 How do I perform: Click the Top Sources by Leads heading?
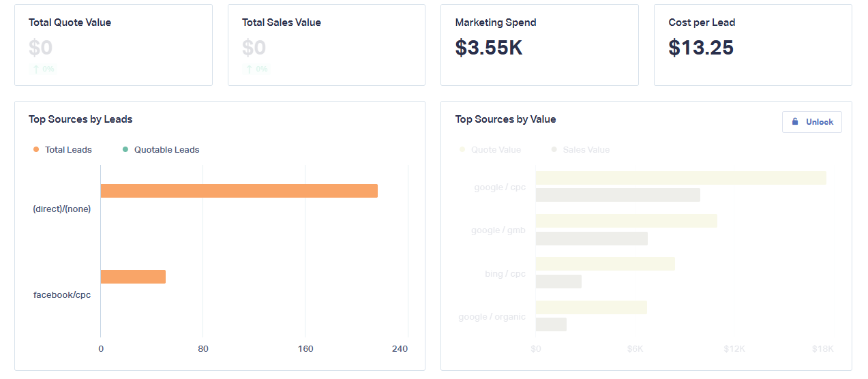tap(80, 119)
